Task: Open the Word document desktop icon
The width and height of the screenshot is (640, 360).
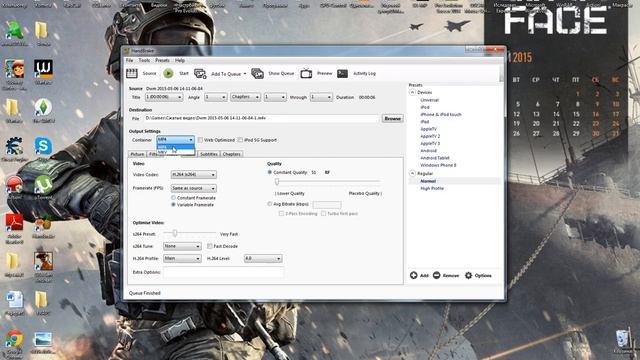Action: coord(14,300)
